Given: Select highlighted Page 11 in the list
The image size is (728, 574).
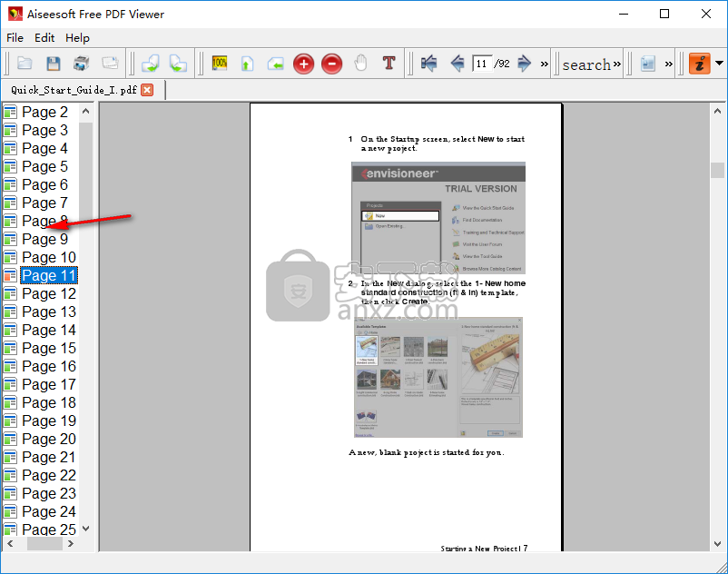Looking at the screenshot, I should pyautogui.click(x=49, y=275).
